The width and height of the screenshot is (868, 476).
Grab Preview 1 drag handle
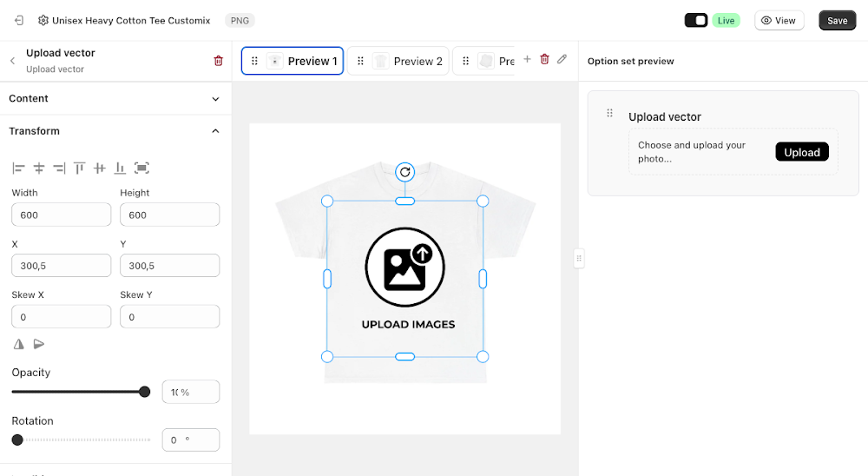pyautogui.click(x=254, y=61)
